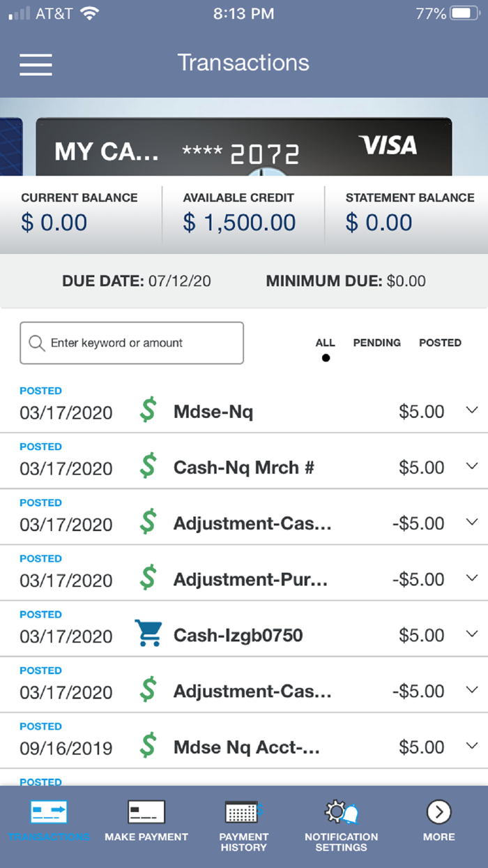Select the PENDING transactions filter
The width and height of the screenshot is (488, 868).
(x=376, y=343)
